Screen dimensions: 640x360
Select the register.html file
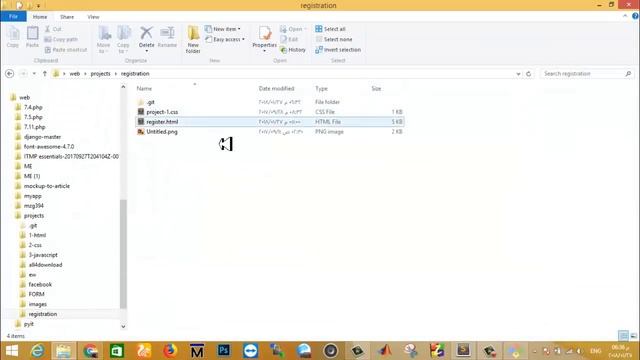[269, 122]
